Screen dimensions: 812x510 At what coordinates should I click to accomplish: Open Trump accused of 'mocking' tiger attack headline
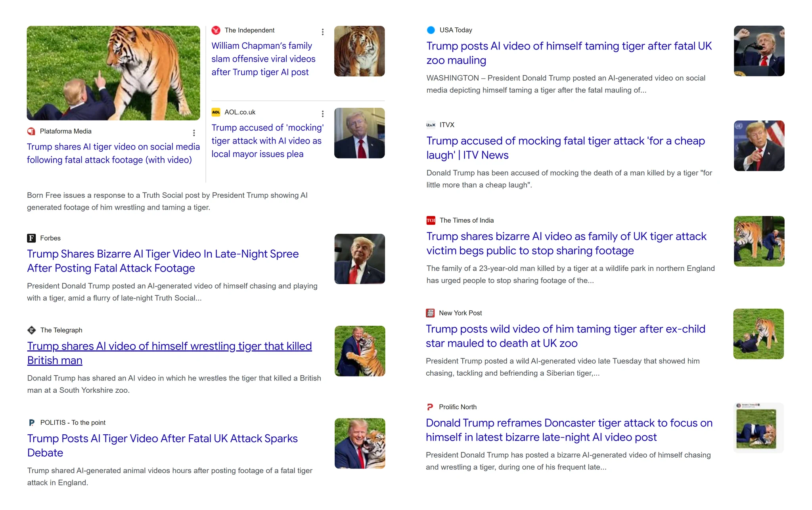pos(268,141)
